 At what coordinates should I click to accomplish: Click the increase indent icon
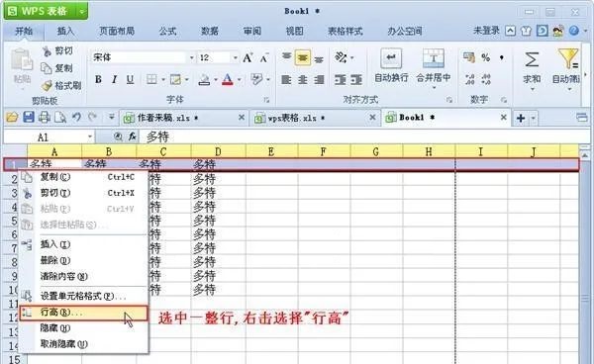[356, 80]
